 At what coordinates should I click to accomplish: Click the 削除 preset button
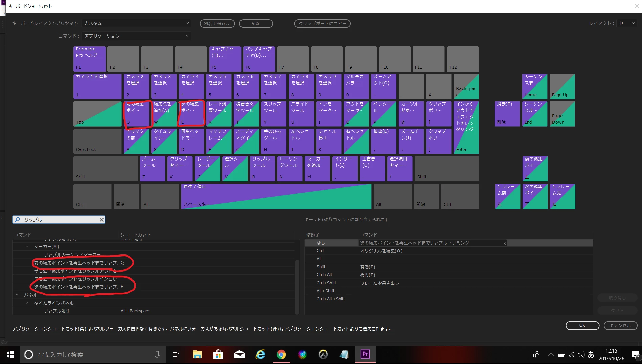(x=256, y=23)
